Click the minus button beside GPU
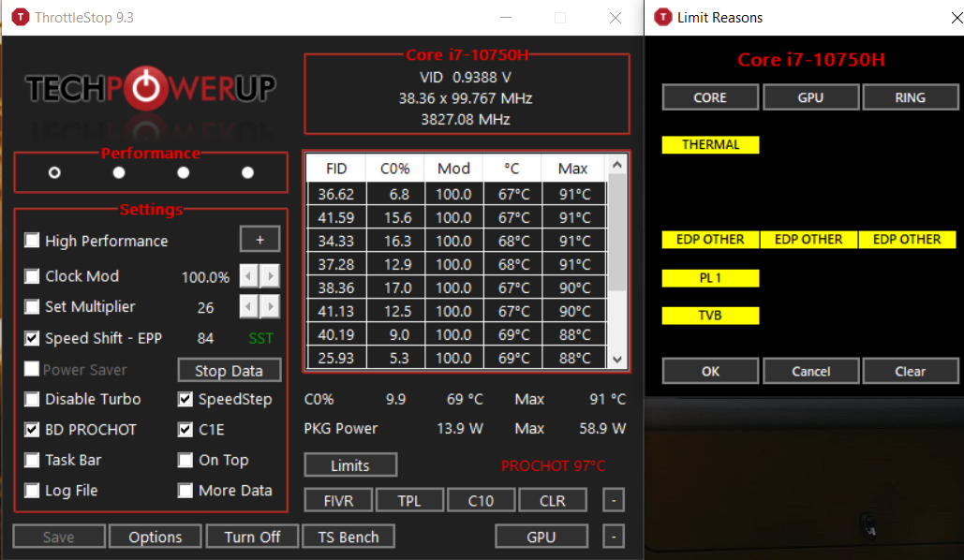 click(614, 537)
